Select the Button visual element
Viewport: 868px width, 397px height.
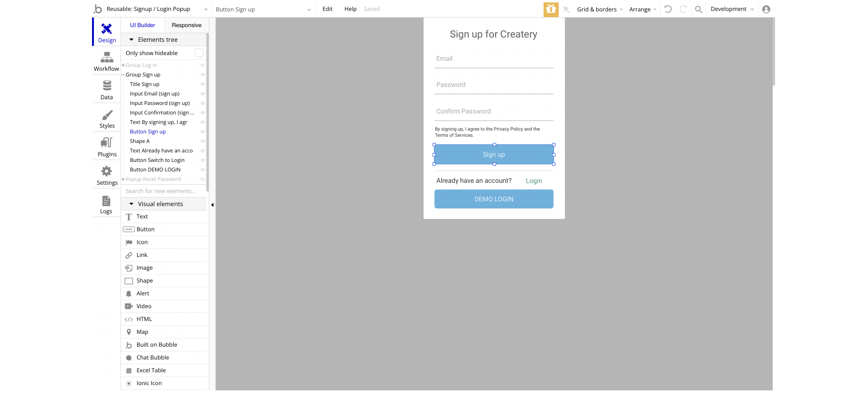point(164,229)
